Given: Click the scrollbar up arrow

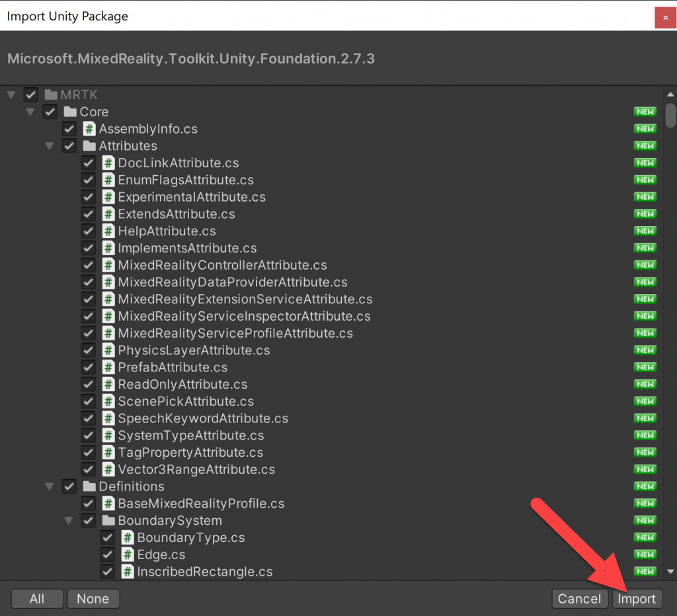Looking at the screenshot, I should click(670, 94).
